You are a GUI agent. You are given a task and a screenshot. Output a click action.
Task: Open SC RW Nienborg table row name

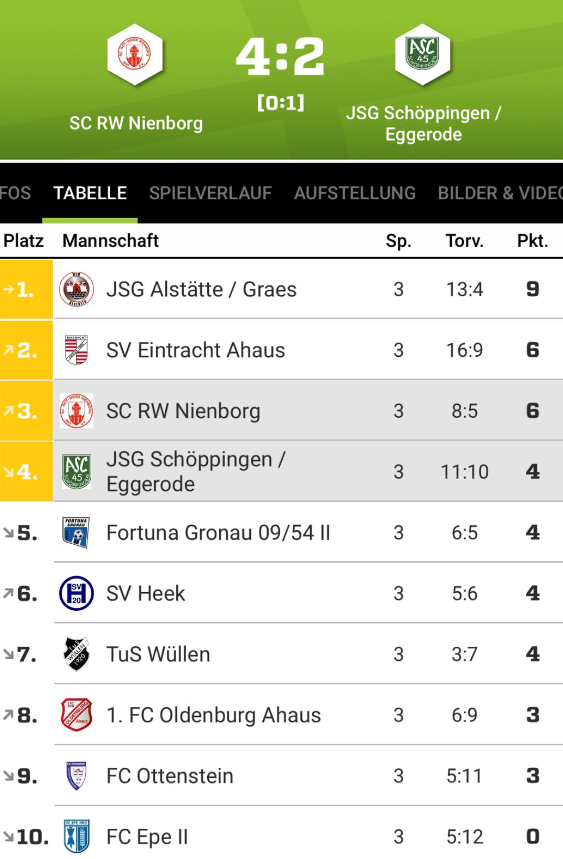pyautogui.click(x=183, y=411)
